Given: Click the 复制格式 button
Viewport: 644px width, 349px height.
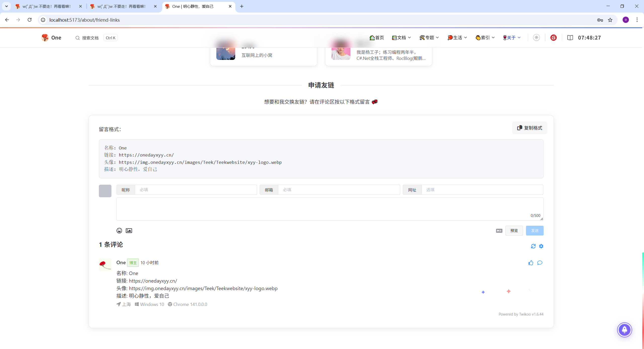Looking at the screenshot, I should tap(530, 128).
